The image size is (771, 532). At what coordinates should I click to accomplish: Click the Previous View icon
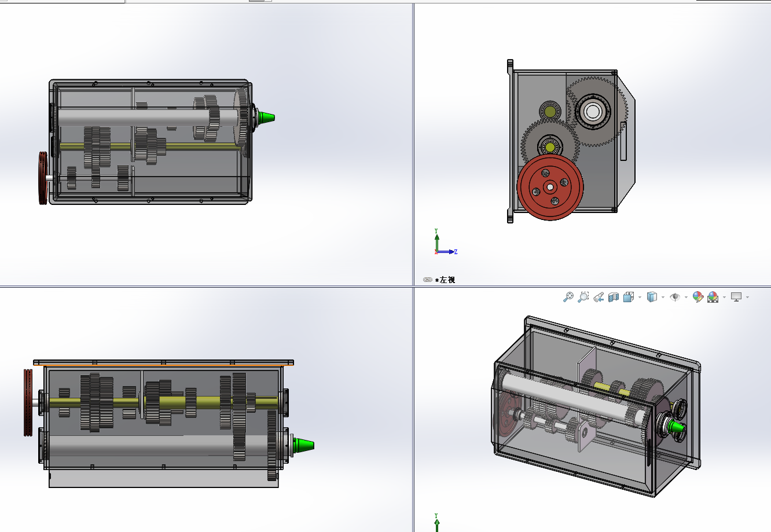599,297
